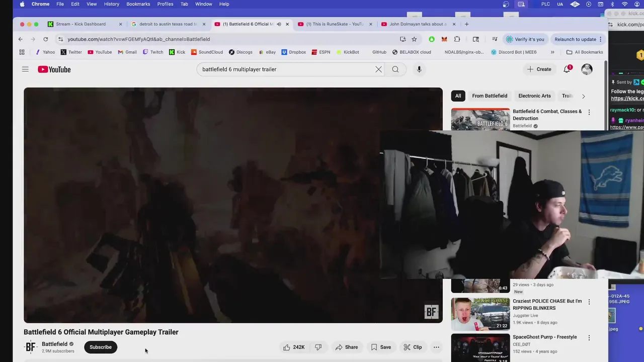Open the MetaMask fox extension
This screenshot has width=644, height=362.
click(x=444, y=39)
